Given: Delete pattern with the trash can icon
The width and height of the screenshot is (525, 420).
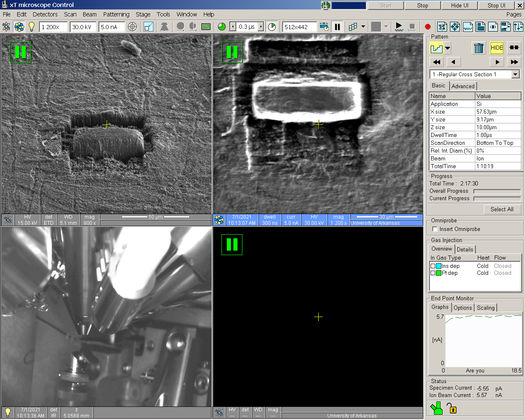Looking at the screenshot, I should (x=478, y=48).
